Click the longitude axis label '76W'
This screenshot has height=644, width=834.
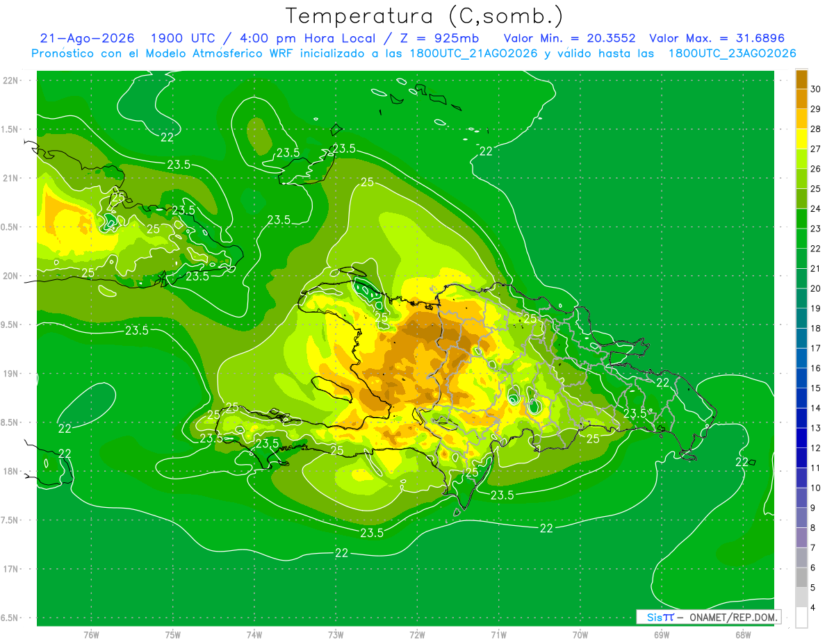pos(91,634)
